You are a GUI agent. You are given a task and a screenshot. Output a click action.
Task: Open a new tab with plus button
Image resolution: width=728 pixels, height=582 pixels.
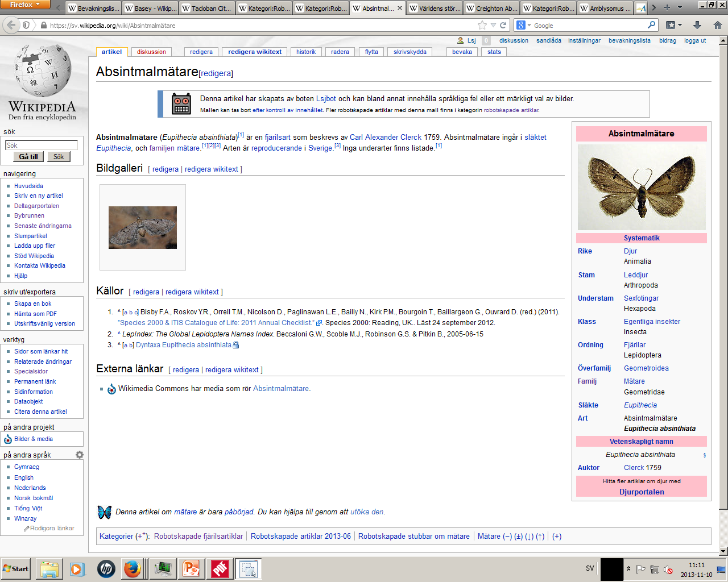[667, 7]
